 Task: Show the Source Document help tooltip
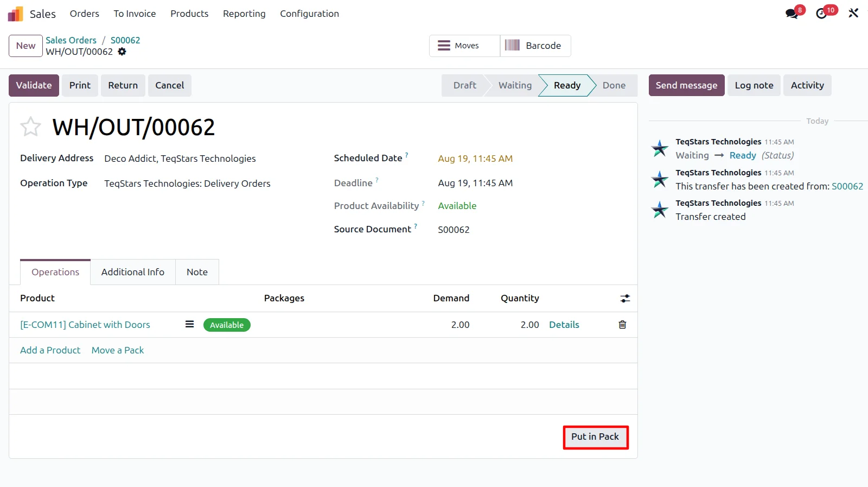[416, 226]
